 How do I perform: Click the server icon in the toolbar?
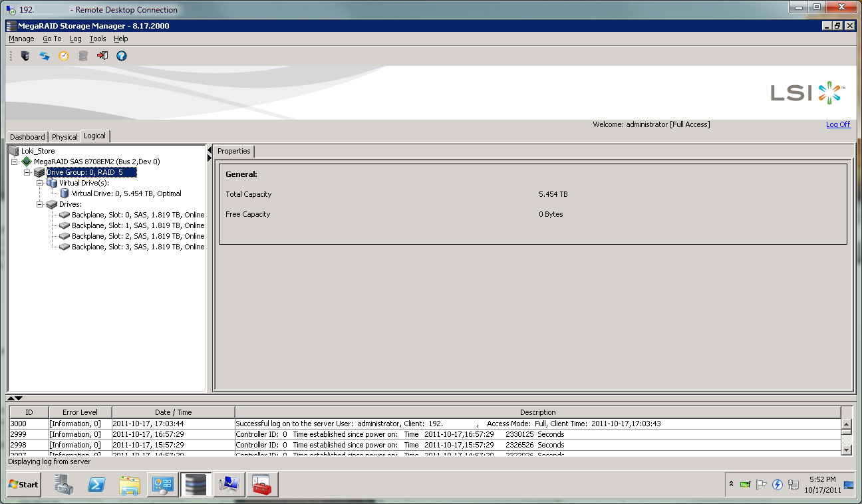[25, 56]
